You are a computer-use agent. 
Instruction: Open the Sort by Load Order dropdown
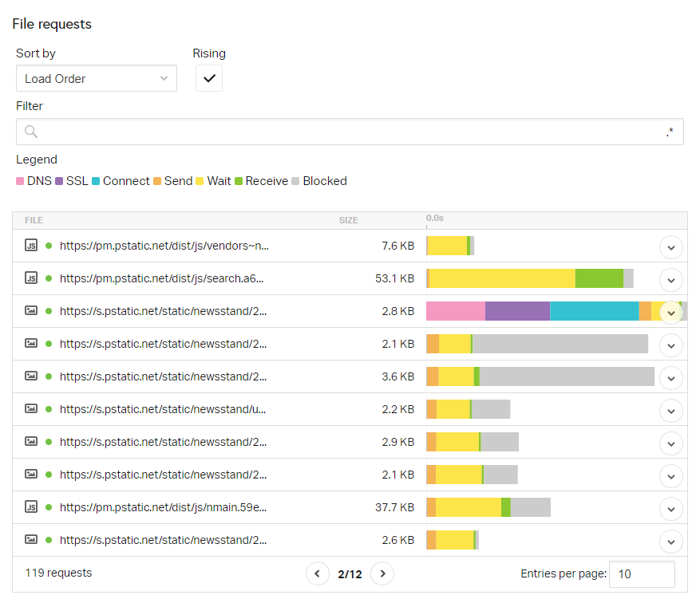coord(97,78)
